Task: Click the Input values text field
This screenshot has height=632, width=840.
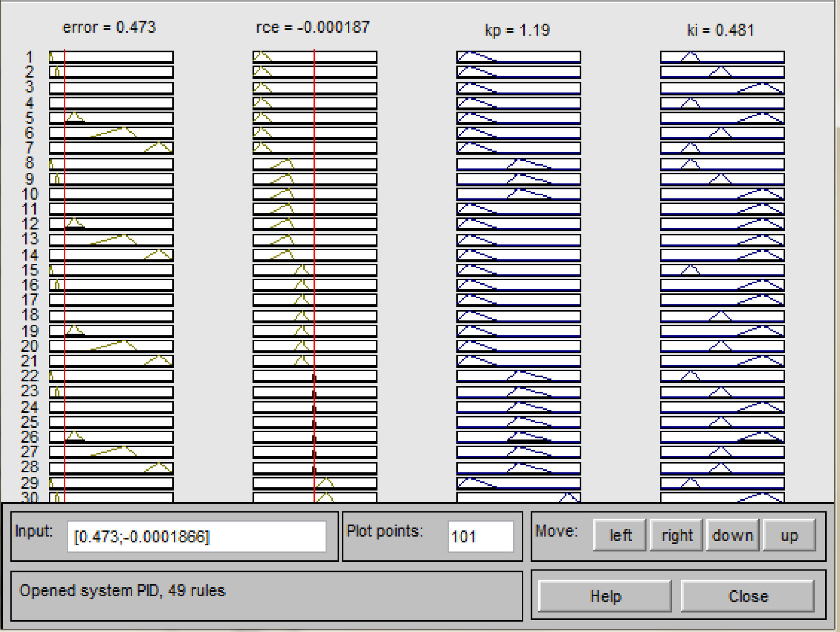Action: [x=196, y=536]
